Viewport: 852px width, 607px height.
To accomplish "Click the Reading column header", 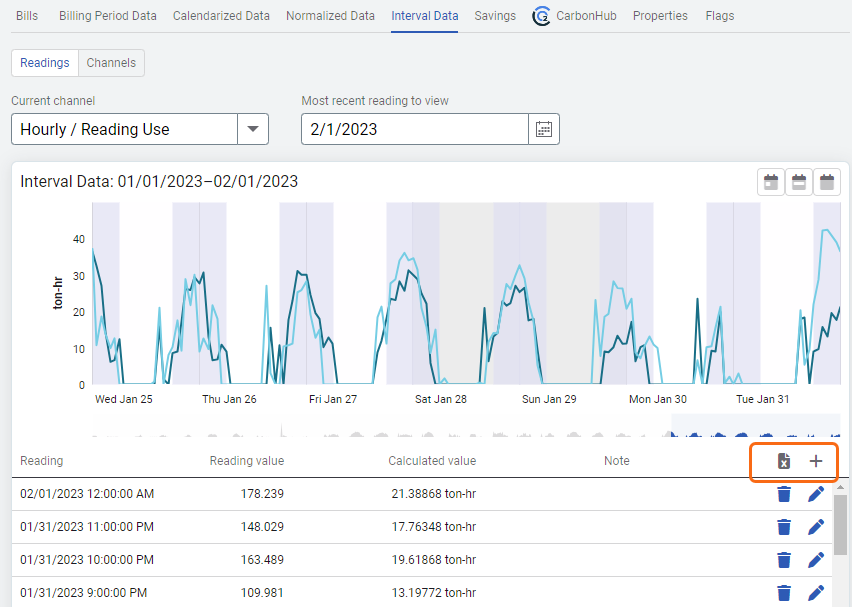I will [x=42, y=461].
